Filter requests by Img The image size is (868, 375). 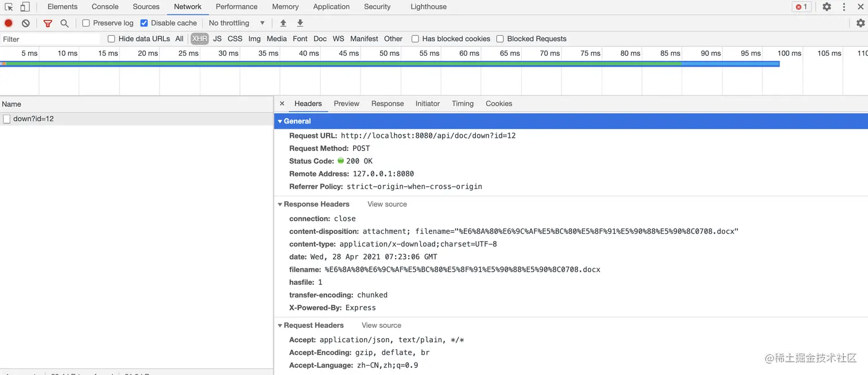coord(254,38)
